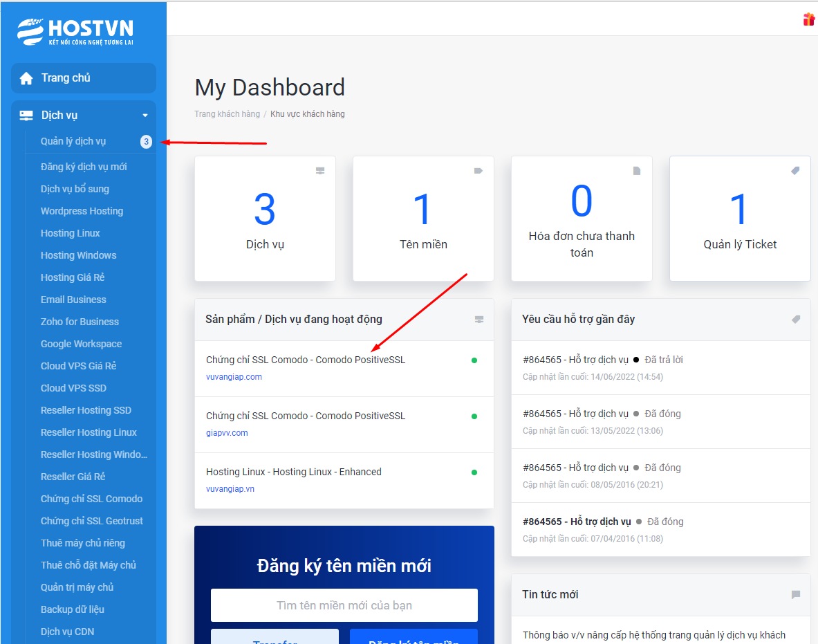818x644 pixels.
Task: Click the document icon in Hóa đơn card
Action: (637, 171)
